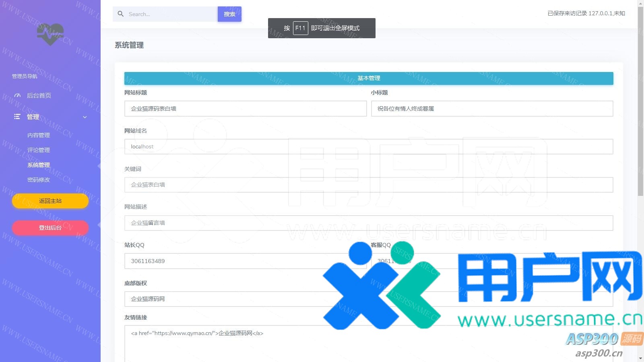Open 密码修改 page

(x=39, y=180)
